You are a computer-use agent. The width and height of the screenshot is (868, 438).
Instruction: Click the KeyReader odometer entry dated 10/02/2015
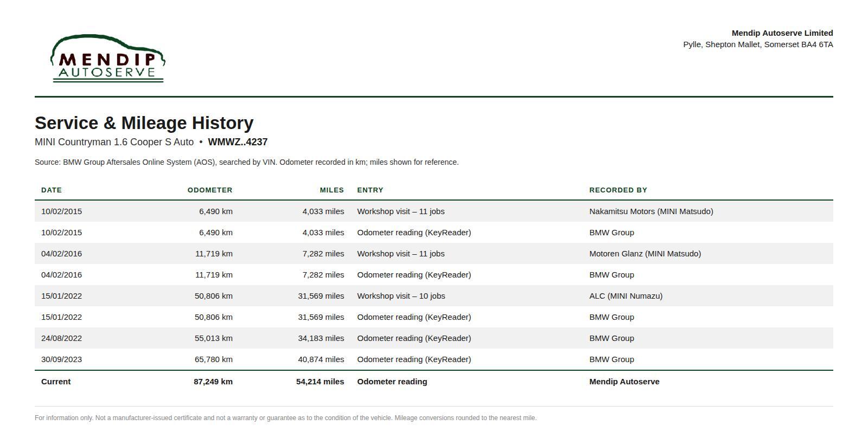[x=414, y=233]
